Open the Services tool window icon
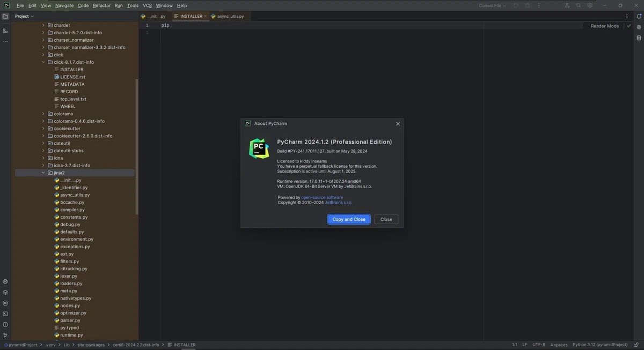644x350 pixels. [5, 303]
